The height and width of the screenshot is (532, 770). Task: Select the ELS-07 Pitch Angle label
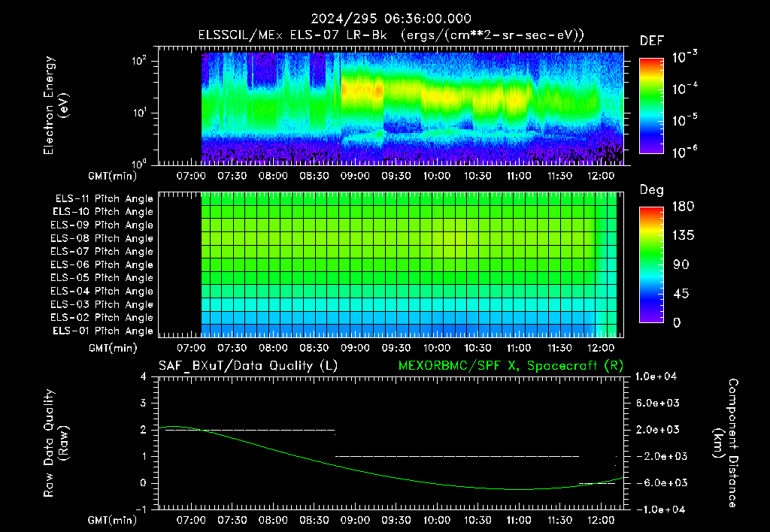click(102, 251)
